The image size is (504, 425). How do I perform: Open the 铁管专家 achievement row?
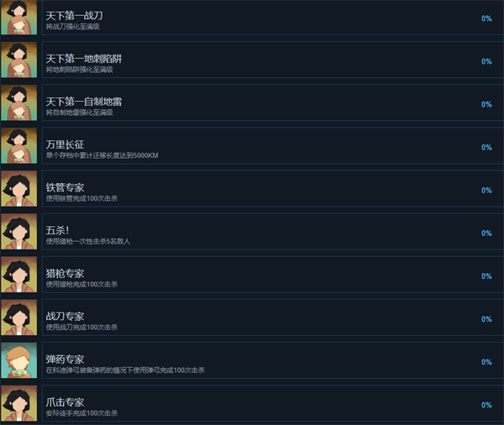(x=272, y=189)
